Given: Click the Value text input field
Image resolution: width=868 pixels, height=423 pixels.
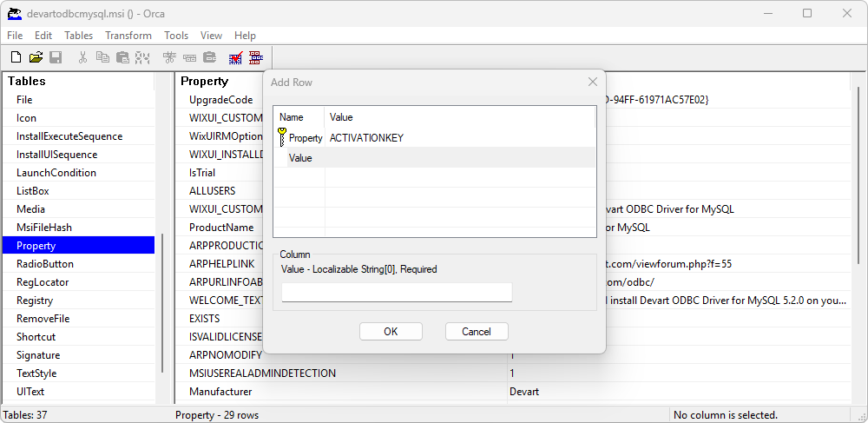Looking at the screenshot, I should (397, 293).
